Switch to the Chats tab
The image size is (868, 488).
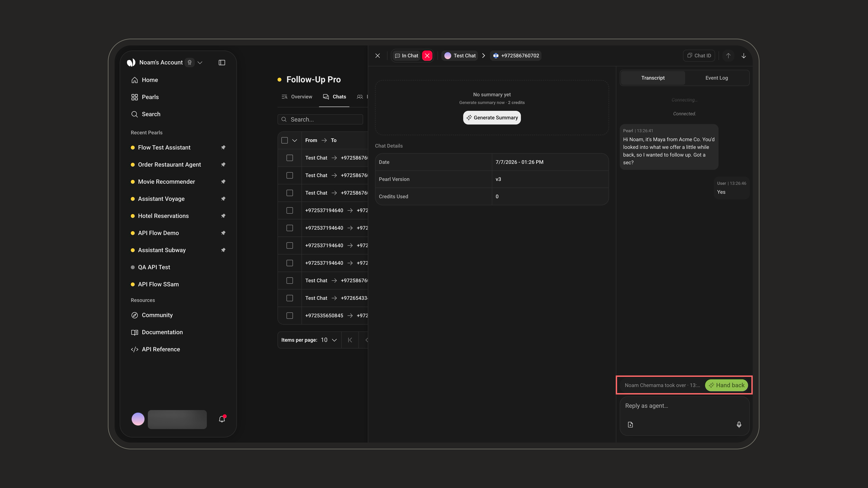coord(334,97)
